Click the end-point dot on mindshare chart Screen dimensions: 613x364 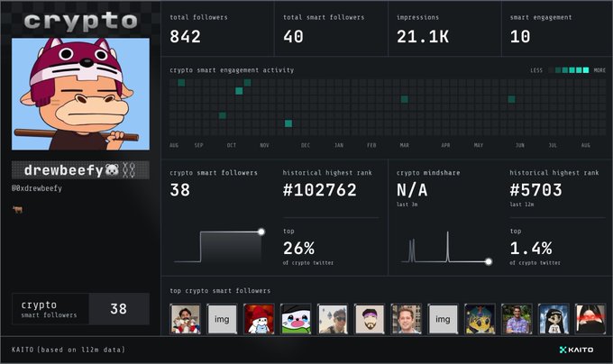click(489, 261)
